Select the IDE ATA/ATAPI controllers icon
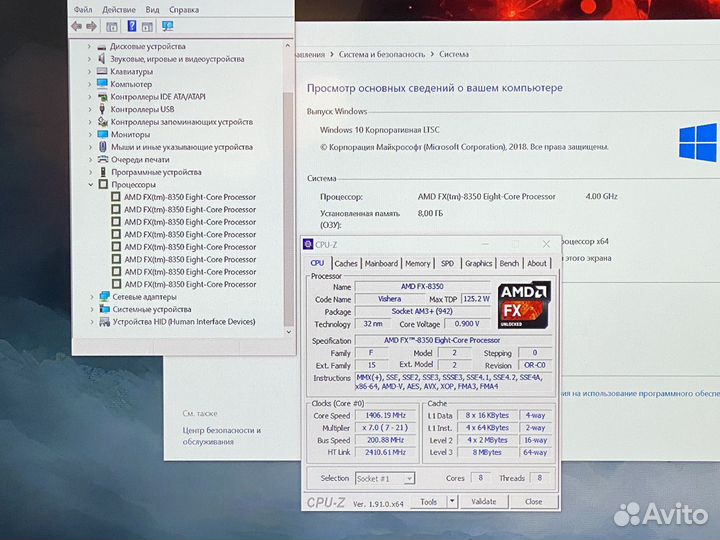The height and width of the screenshot is (540, 720). tap(102, 96)
